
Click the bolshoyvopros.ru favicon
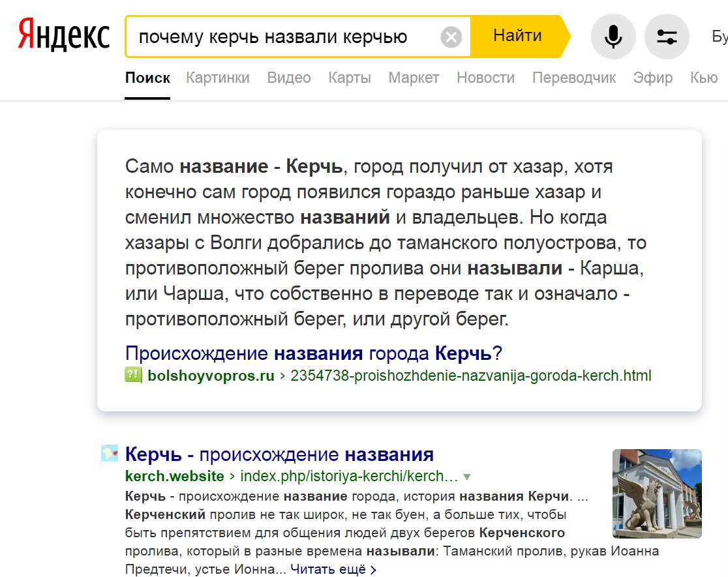pos(133,375)
